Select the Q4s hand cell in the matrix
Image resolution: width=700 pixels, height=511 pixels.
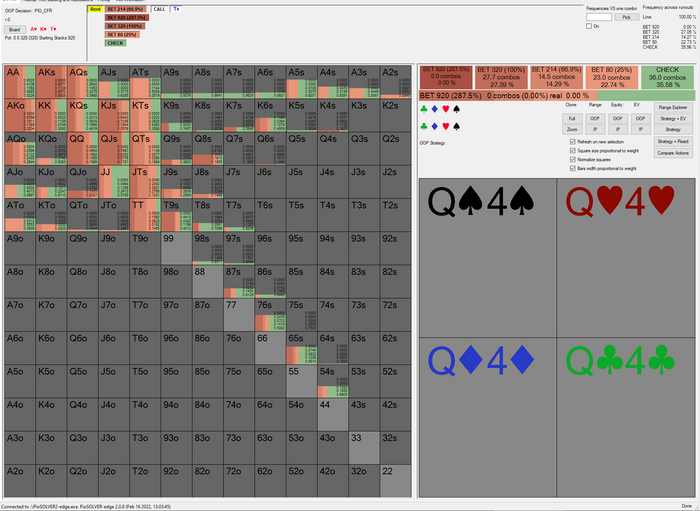click(x=333, y=149)
